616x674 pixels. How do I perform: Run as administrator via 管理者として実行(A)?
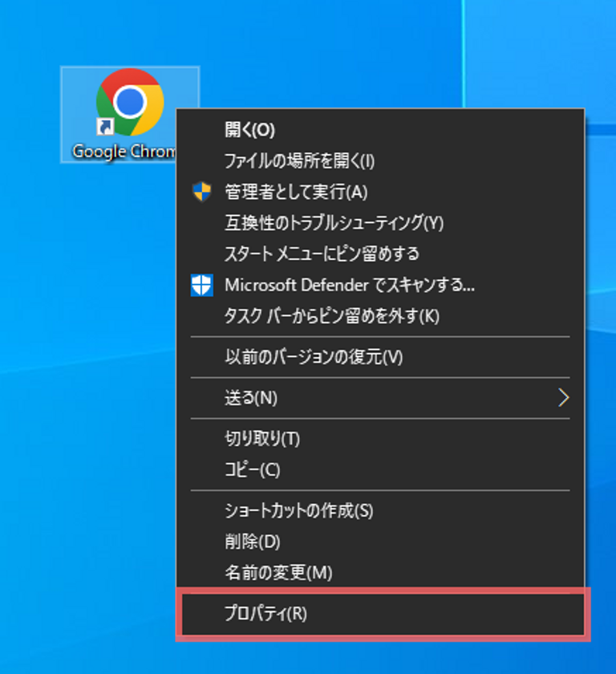(x=380, y=192)
